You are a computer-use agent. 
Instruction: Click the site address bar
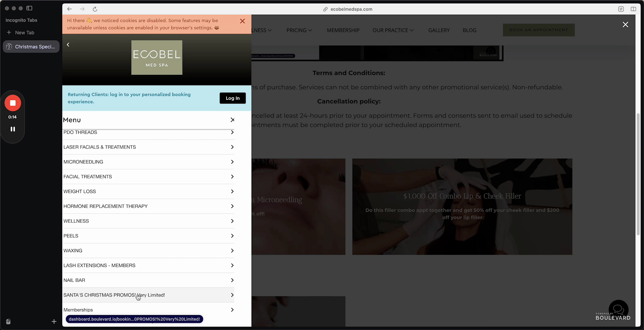click(348, 9)
